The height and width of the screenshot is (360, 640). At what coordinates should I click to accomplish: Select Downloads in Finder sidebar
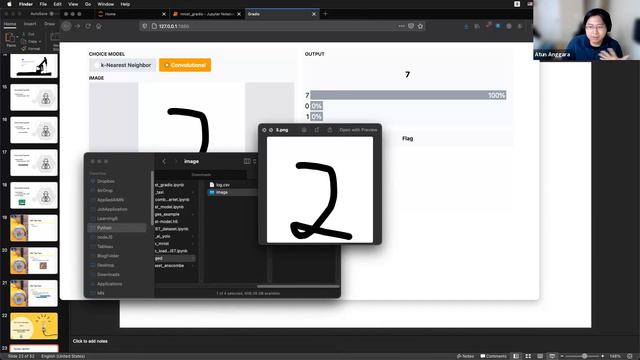tap(108, 275)
